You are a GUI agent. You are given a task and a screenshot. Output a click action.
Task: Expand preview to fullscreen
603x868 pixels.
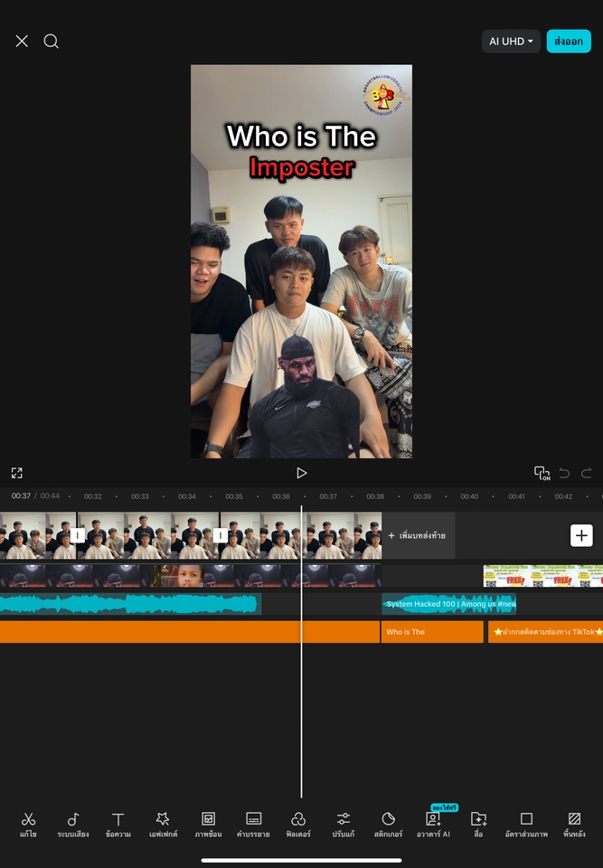coord(16,473)
